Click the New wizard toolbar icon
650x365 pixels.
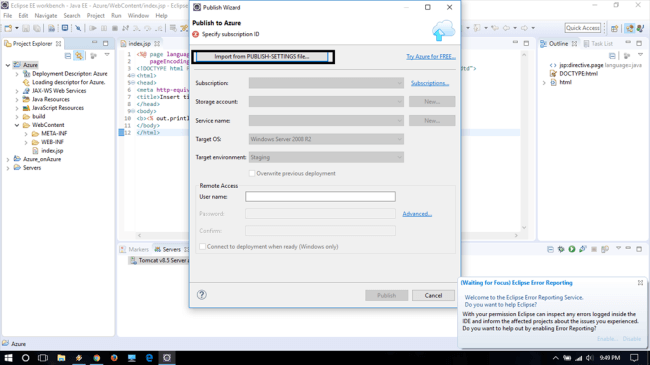pos(8,28)
